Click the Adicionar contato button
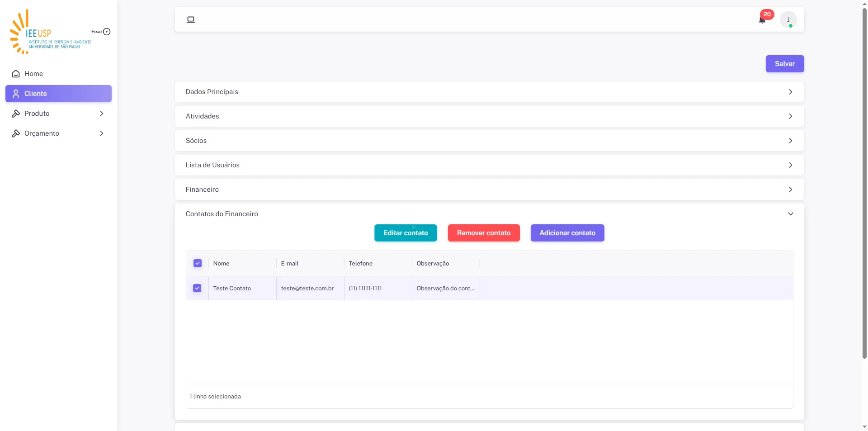Image resolution: width=868 pixels, height=431 pixels. [x=567, y=233]
